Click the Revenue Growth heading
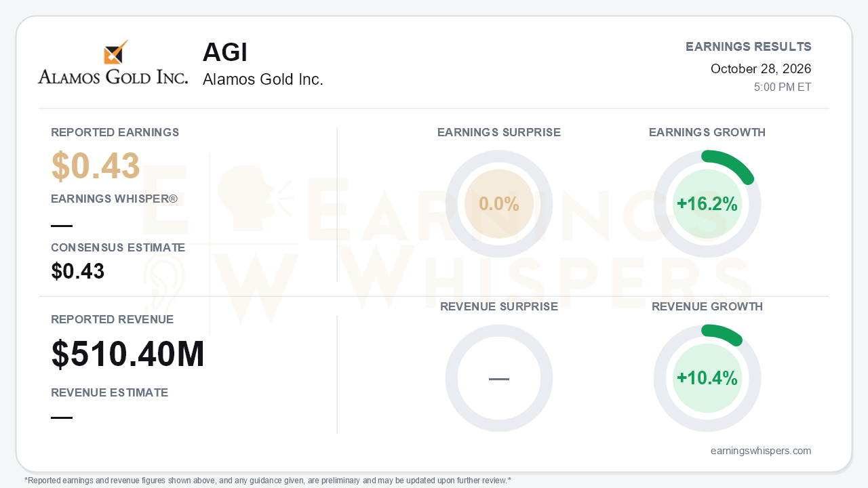868x488 pixels. (x=707, y=306)
